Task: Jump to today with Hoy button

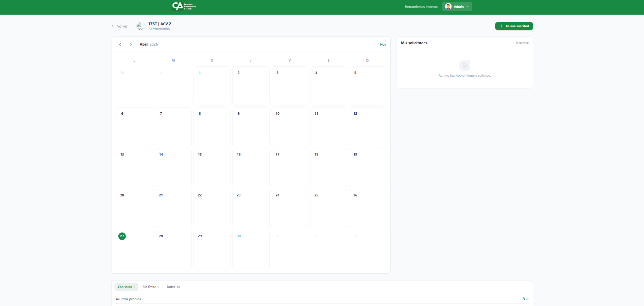Action: click(x=383, y=45)
